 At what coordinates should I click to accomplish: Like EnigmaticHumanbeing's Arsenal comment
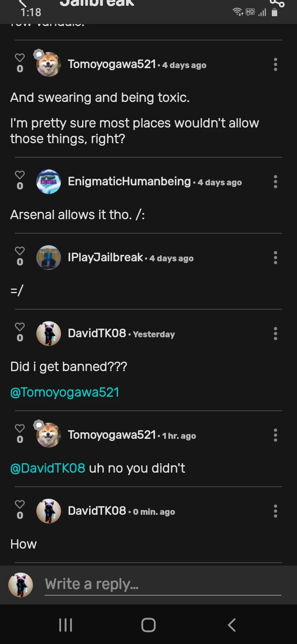(x=20, y=175)
